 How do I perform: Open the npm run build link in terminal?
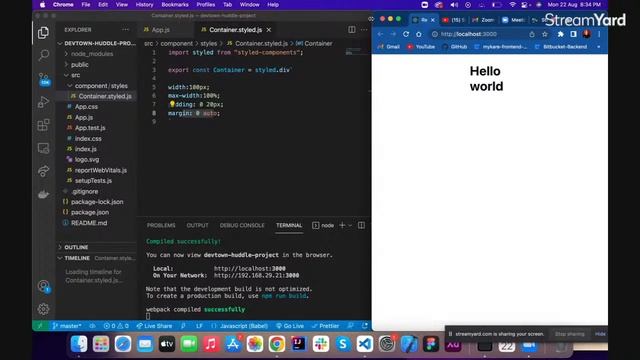pos(284,296)
